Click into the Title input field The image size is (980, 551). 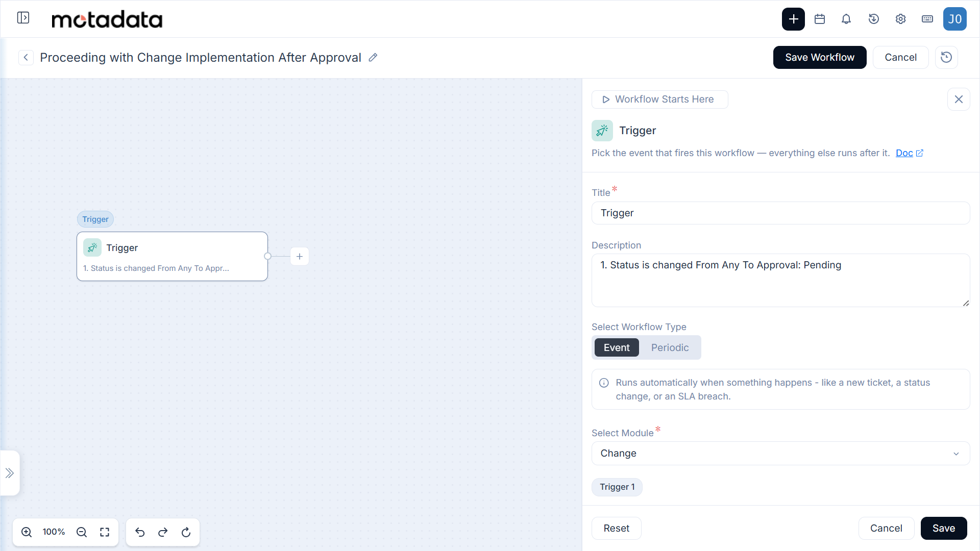pyautogui.click(x=780, y=213)
